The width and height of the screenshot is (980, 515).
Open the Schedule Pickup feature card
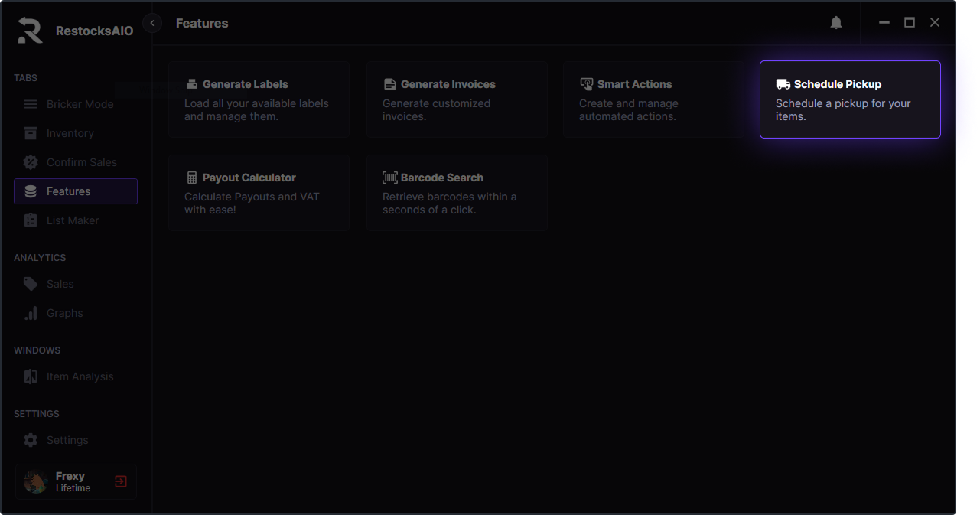click(849, 99)
